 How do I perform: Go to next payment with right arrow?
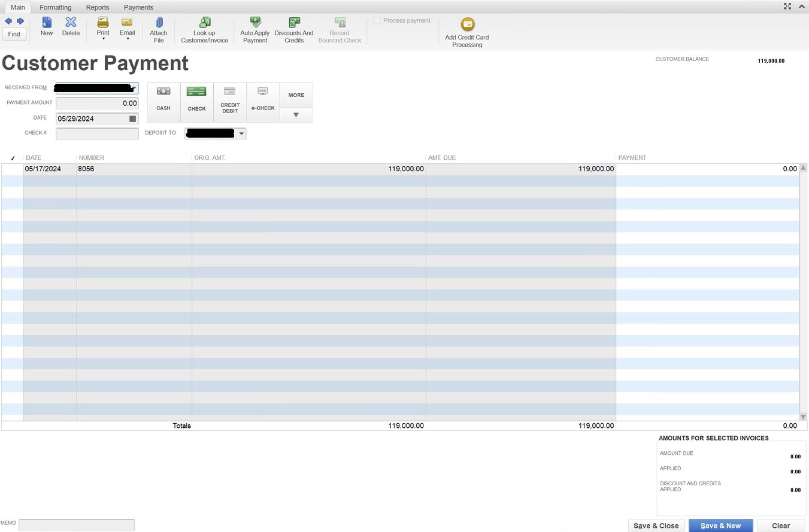pos(20,22)
